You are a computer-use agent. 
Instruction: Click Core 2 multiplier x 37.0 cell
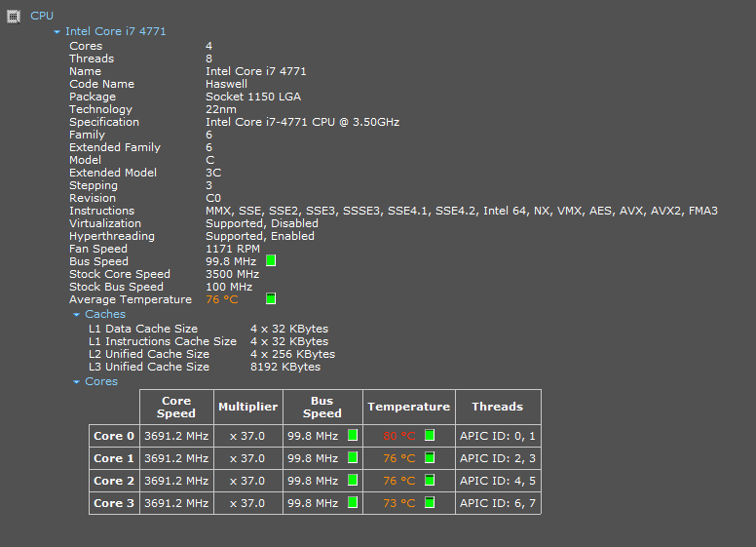(247, 481)
